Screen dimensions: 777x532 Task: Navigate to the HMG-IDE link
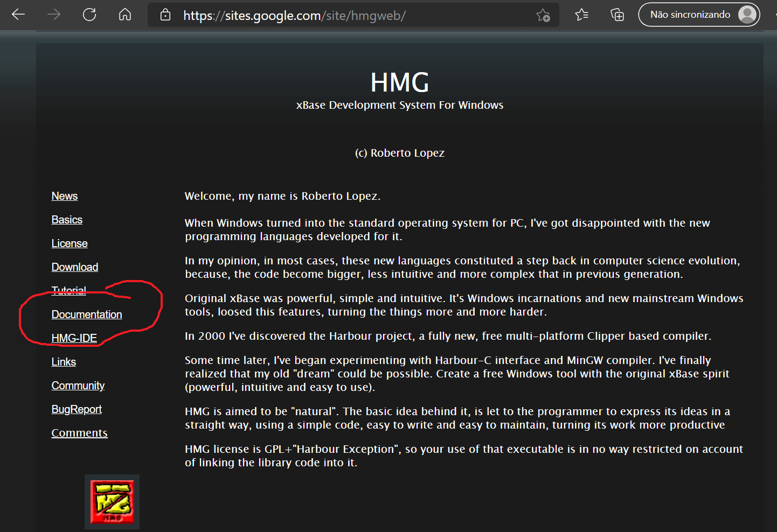pos(74,338)
